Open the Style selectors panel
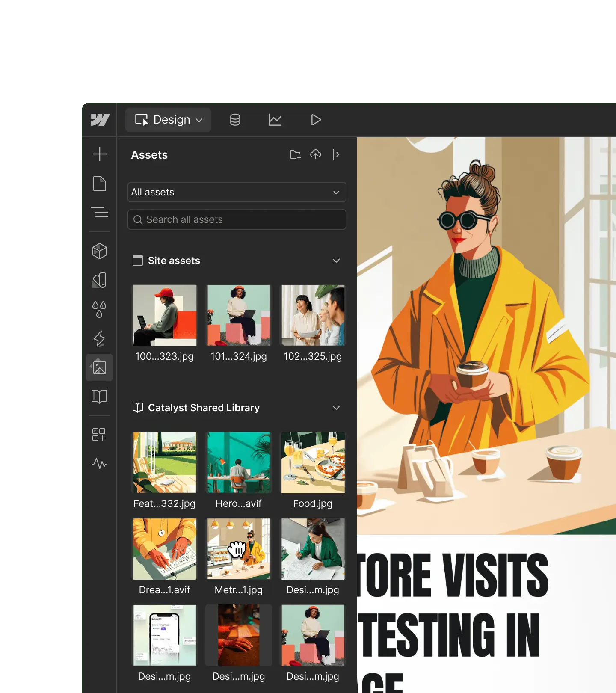This screenshot has width=616, height=693. (x=100, y=280)
